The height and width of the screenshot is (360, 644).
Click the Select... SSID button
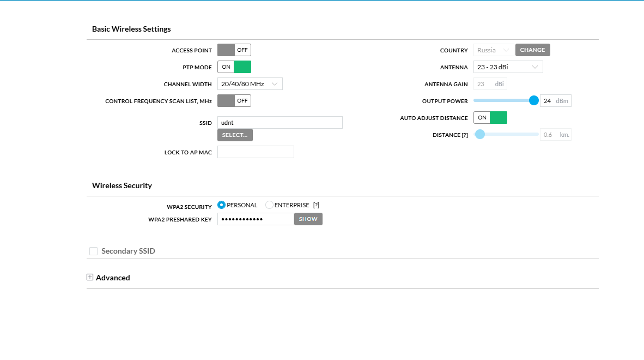pyautogui.click(x=235, y=135)
